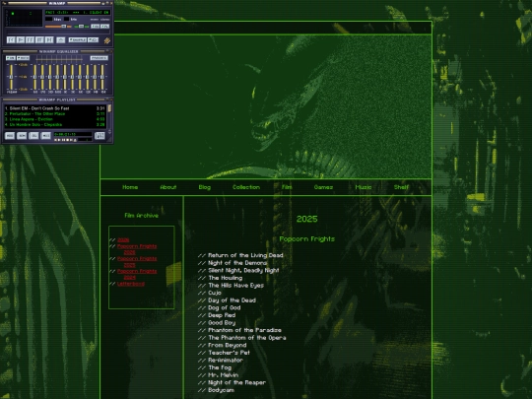This screenshot has width=532, height=399.
Task: Open Winamp main menu icon in title bar
Action: (x=4, y=3)
